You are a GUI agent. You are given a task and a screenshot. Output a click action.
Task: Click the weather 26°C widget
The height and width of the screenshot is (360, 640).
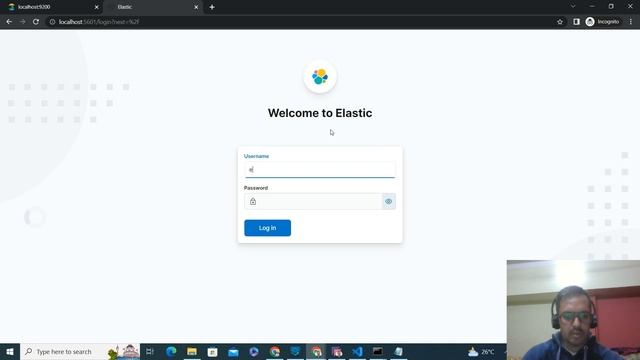(x=481, y=351)
